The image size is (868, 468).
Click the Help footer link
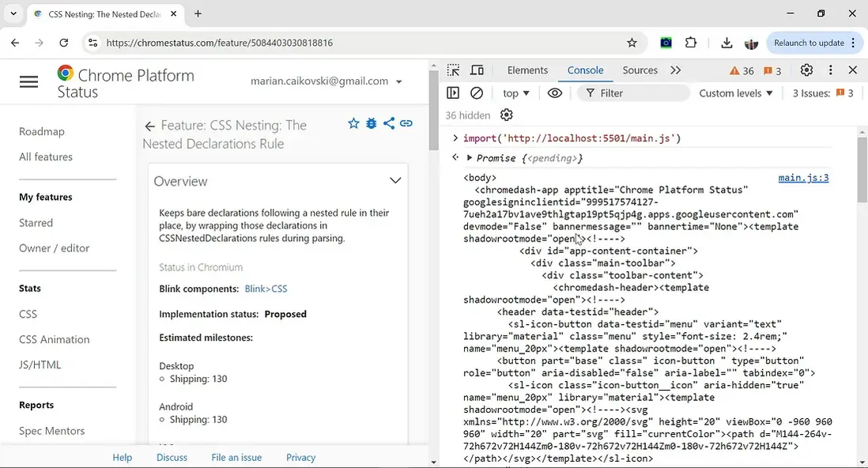point(123,458)
